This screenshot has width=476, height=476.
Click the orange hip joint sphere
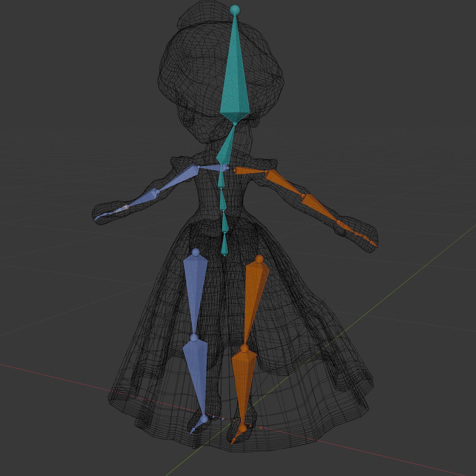259,258
